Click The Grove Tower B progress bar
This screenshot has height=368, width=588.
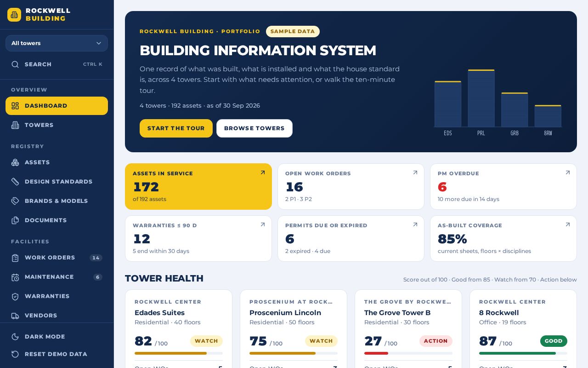pyautogui.click(x=408, y=353)
